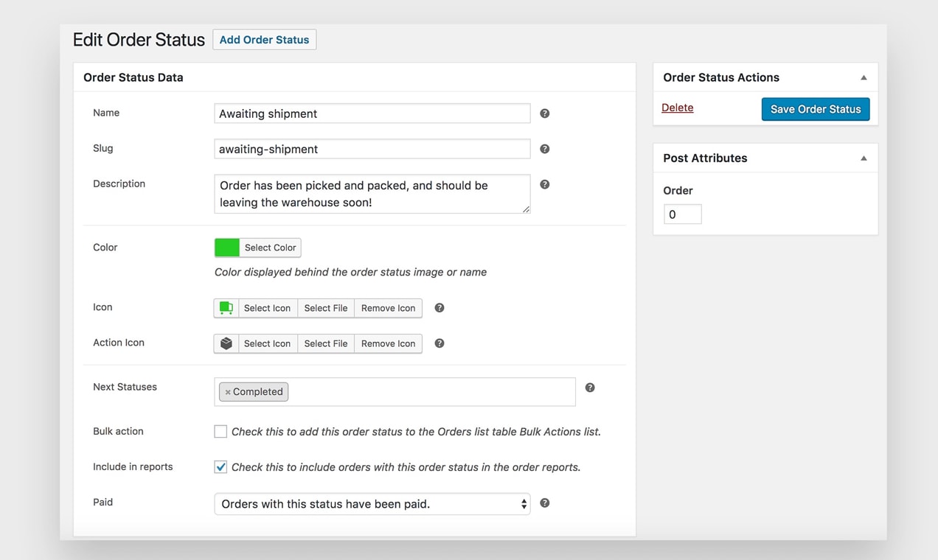Click the Add Order Status button
938x560 pixels.
(264, 40)
